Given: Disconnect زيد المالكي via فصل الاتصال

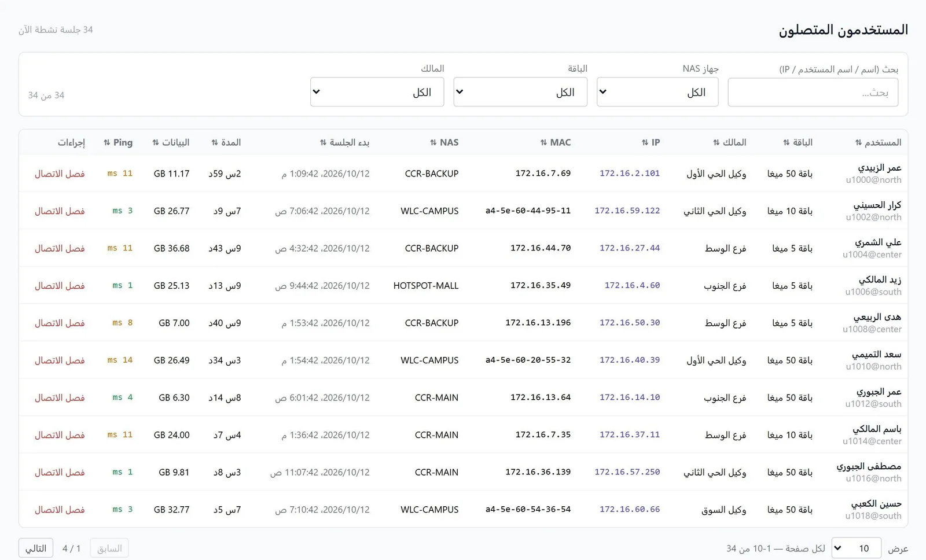Looking at the screenshot, I should pyautogui.click(x=60, y=286).
